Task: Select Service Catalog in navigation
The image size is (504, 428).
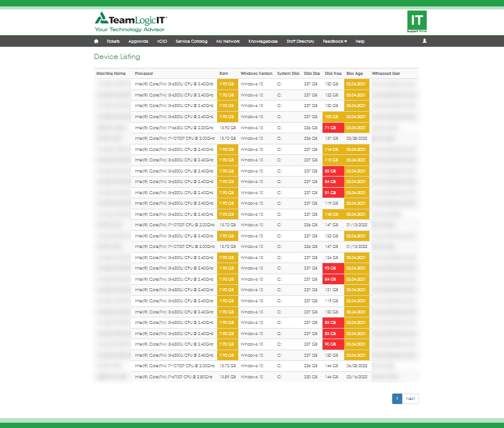Action: (x=191, y=42)
